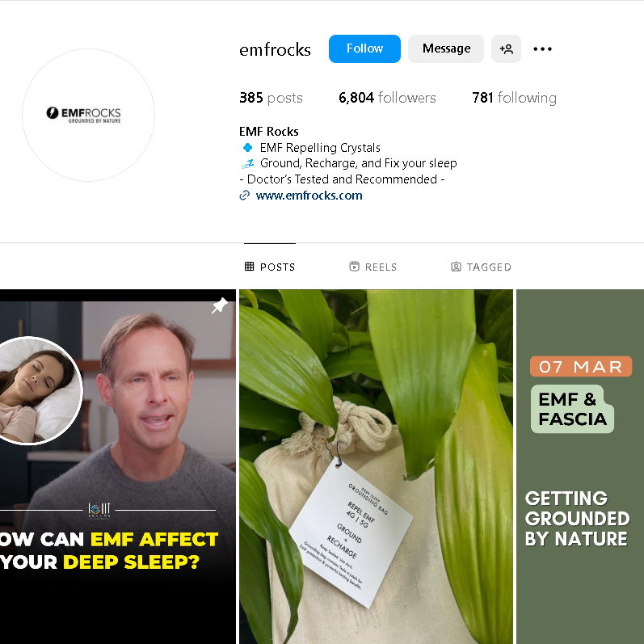644x644 pixels.
Task: Switch to the TAGGED tab
Action: click(481, 267)
